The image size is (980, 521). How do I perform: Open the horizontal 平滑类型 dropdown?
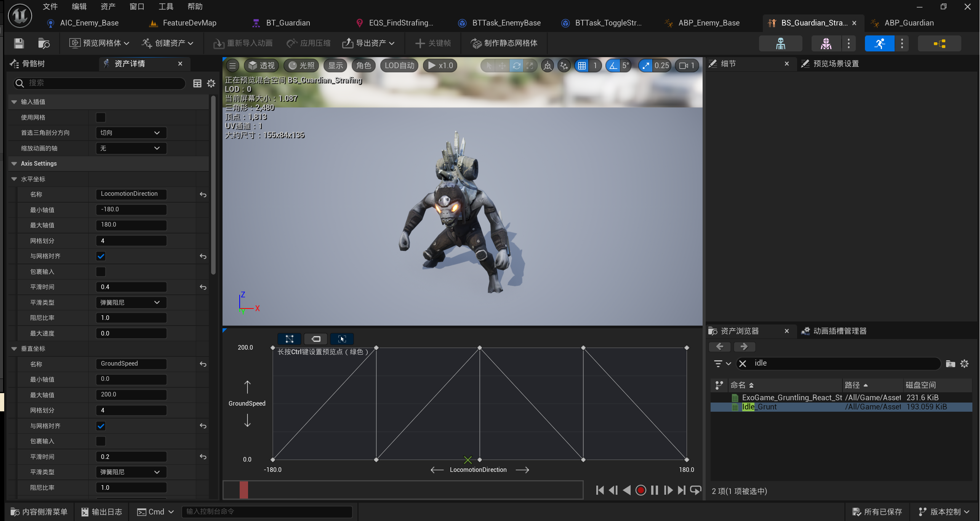point(131,302)
